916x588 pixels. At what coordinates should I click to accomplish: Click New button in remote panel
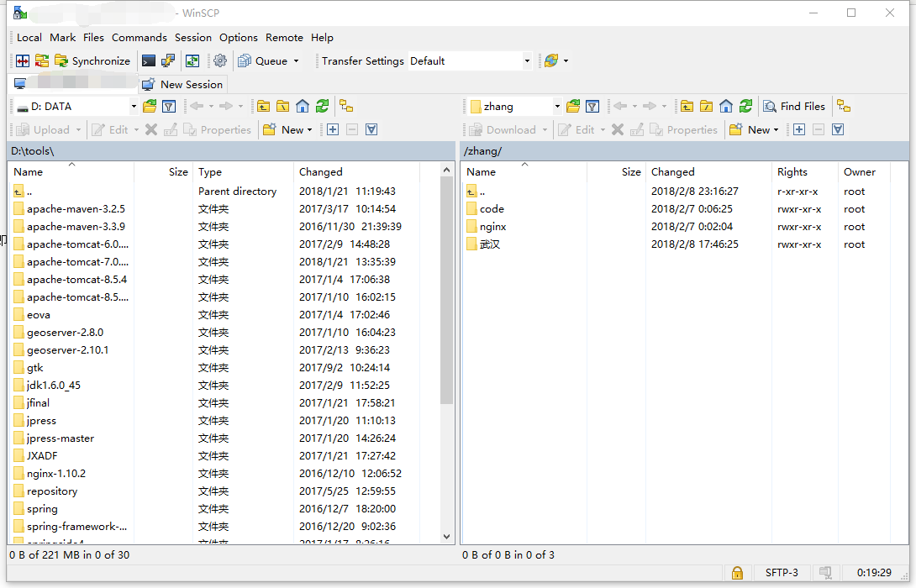pyautogui.click(x=750, y=129)
